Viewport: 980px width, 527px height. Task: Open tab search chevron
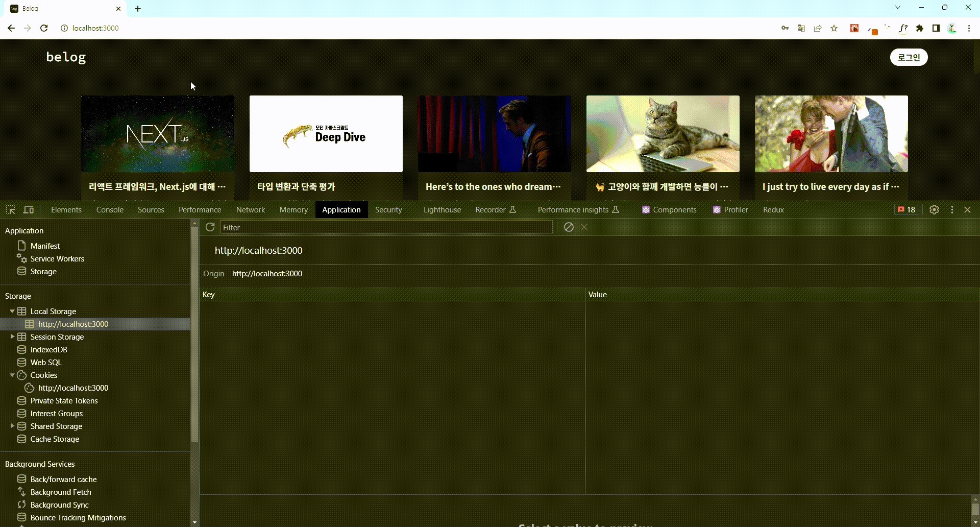tap(898, 7)
